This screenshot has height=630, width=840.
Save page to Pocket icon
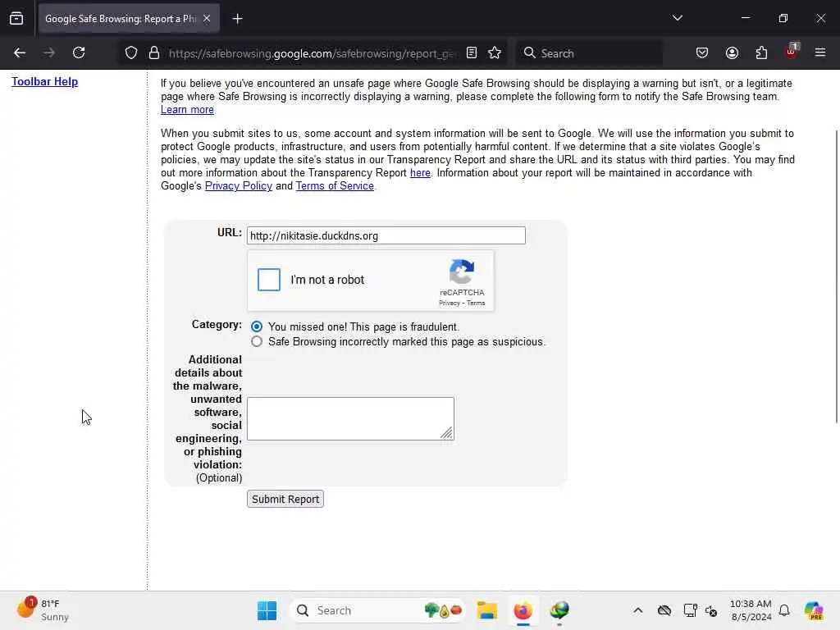[x=702, y=53]
